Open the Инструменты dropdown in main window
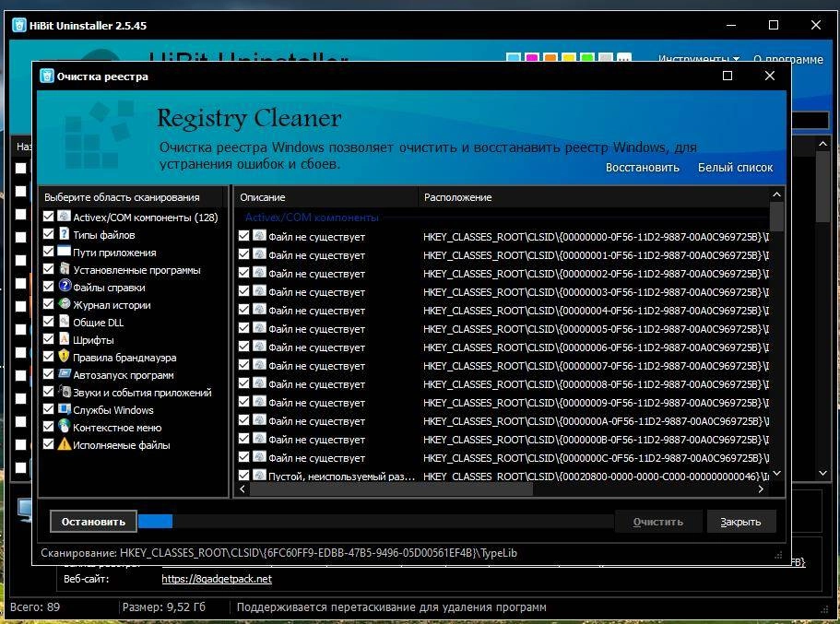This screenshot has width=840, height=624. tap(699, 58)
